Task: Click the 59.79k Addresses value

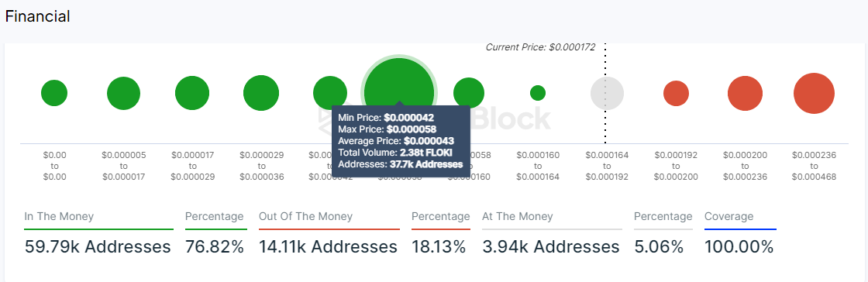Action: [x=98, y=246]
